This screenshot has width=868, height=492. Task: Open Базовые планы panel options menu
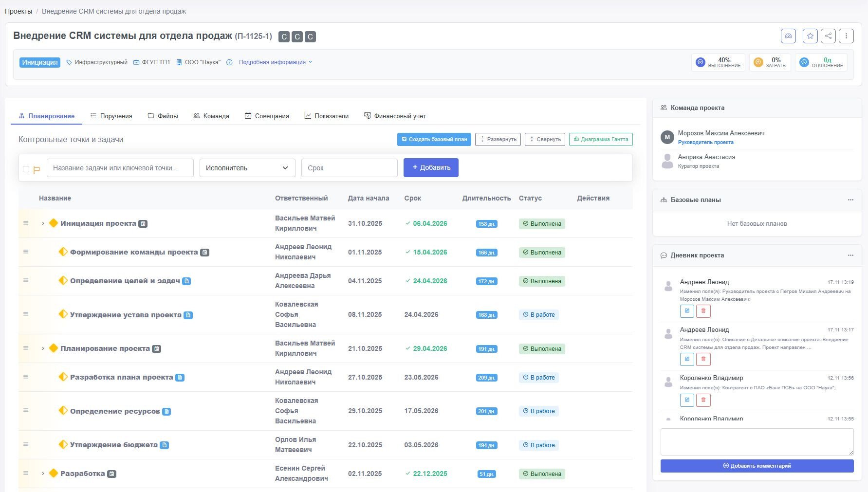[x=850, y=200]
